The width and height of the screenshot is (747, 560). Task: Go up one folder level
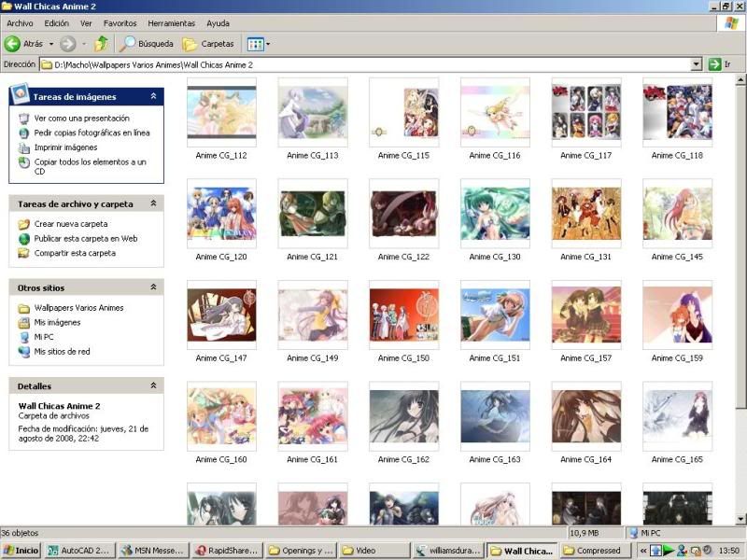tap(101, 44)
